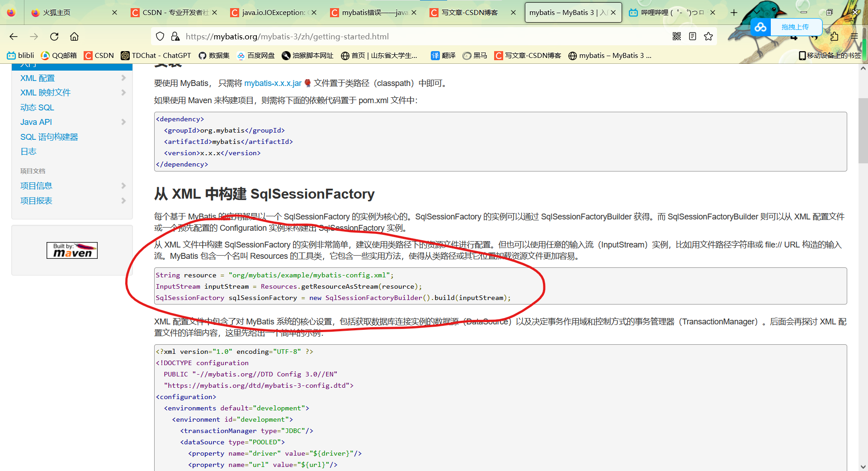Open the 首页 | 山东省大学生 bookmark
The image size is (868, 471).
click(379, 56)
